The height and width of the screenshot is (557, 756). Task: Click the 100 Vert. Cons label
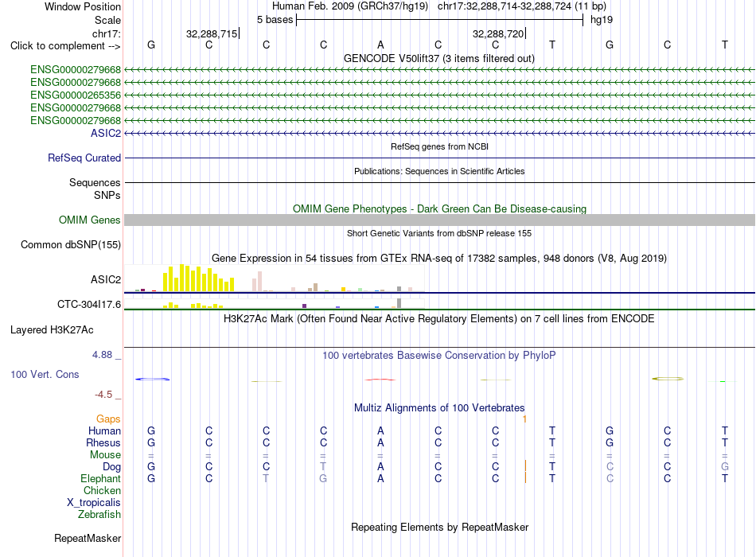pyautogui.click(x=45, y=374)
